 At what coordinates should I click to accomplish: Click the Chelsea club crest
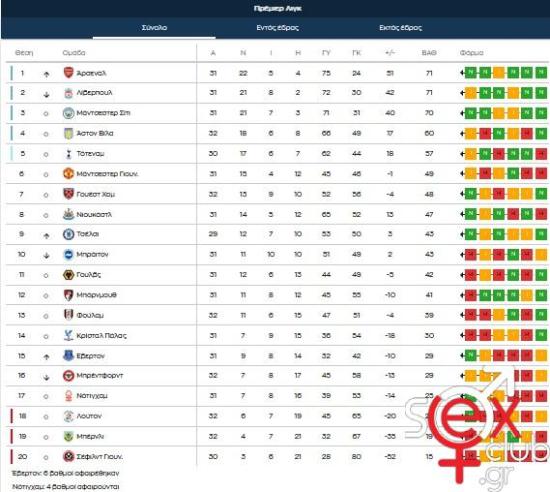68,234
